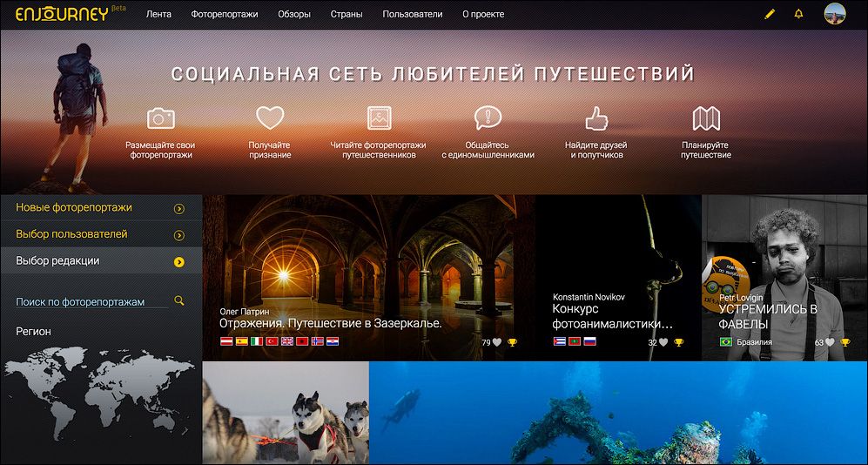Expand Выбор пользователей arrow
The image size is (868, 465).
[178, 235]
